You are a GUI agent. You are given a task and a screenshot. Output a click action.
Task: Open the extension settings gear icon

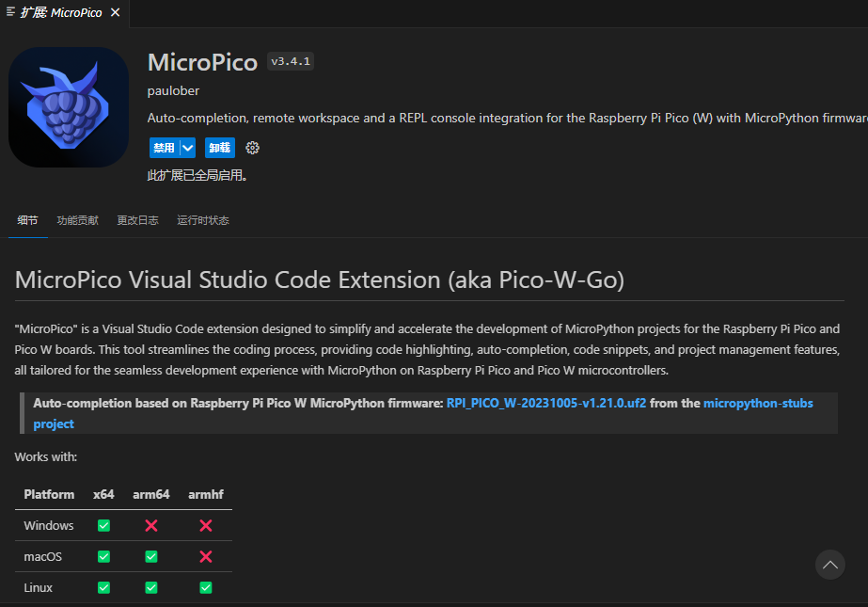click(252, 148)
